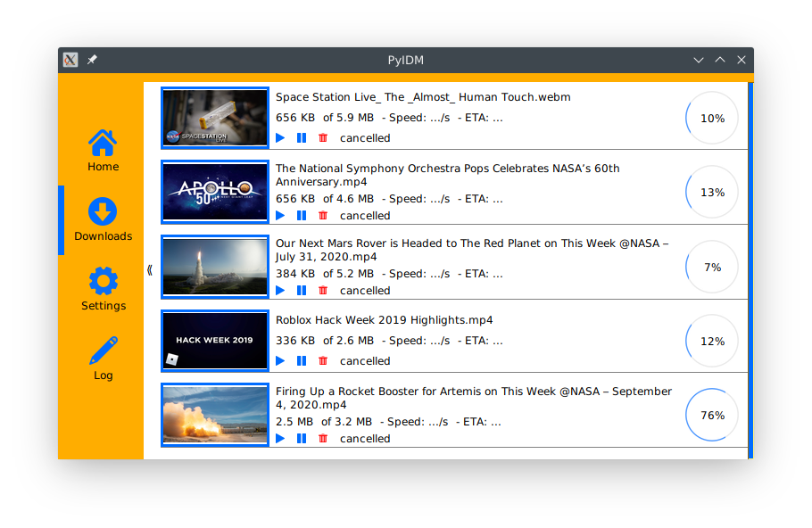The image size is (812, 528).
Task: Delete the National Symphony Orchestra download
Action: pos(323,215)
